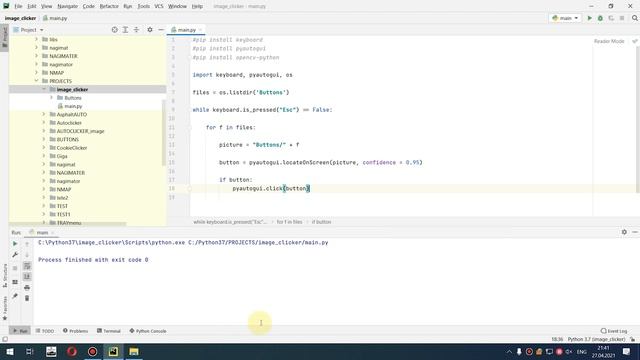The width and height of the screenshot is (640, 360).
Task: Open the File menu
Action: point(18,6)
